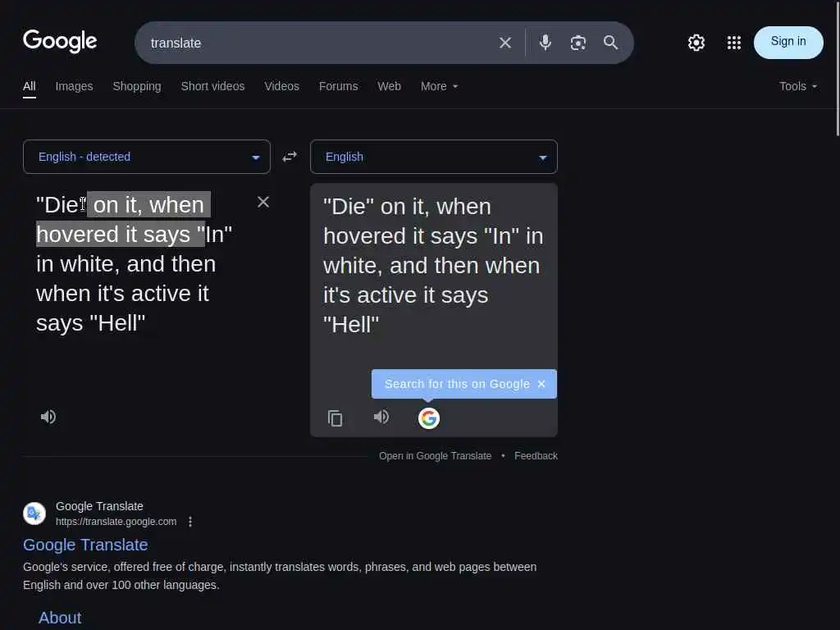The image size is (840, 630).
Task: Click the Google Translate favicon
Action: (x=34, y=514)
